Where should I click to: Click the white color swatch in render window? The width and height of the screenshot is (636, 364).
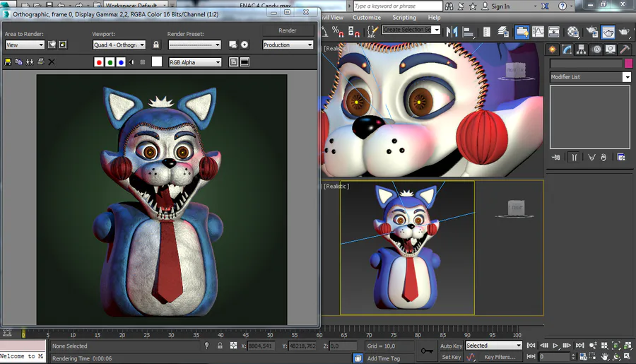coord(157,61)
